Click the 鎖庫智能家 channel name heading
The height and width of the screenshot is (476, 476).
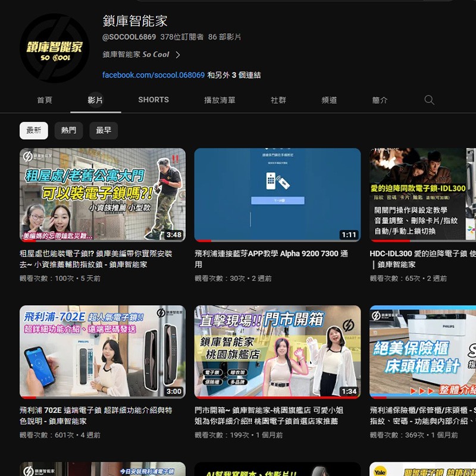(x=135, y=21)
